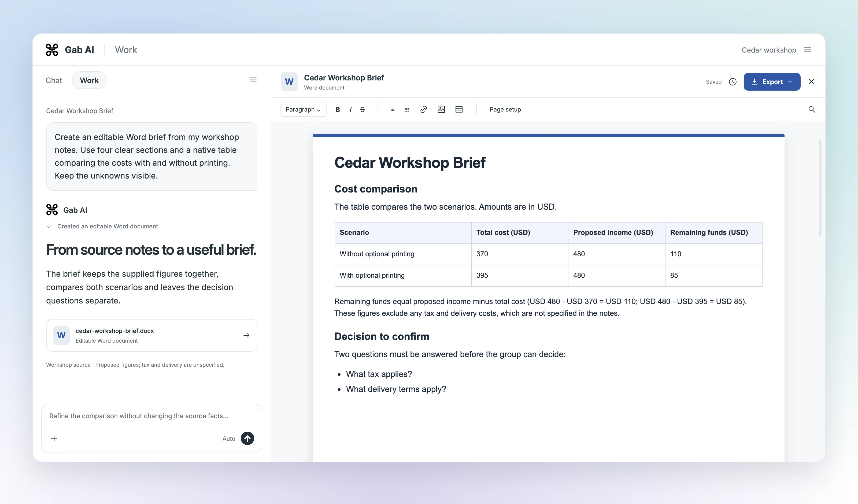The image size is (858, 504).
Task: Click the Cedar workshop workspace name
Action: click(x=769, y=50)
